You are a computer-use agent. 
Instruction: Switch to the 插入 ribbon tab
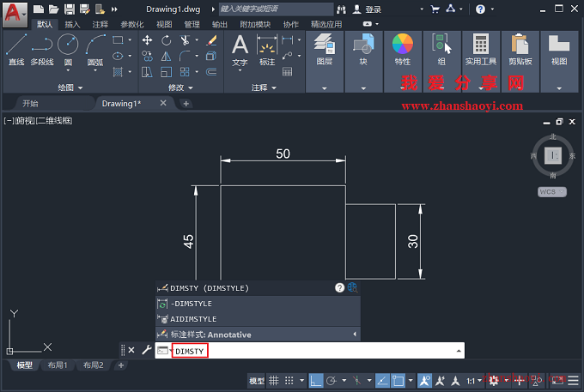(x=72, y=25)
